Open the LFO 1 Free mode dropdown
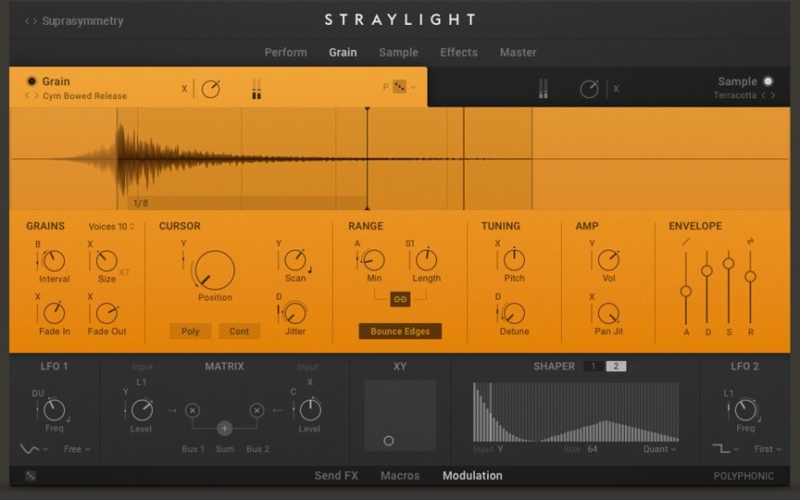Image resolution: width=800 pixels, height=500 pixels. (77, 449)
